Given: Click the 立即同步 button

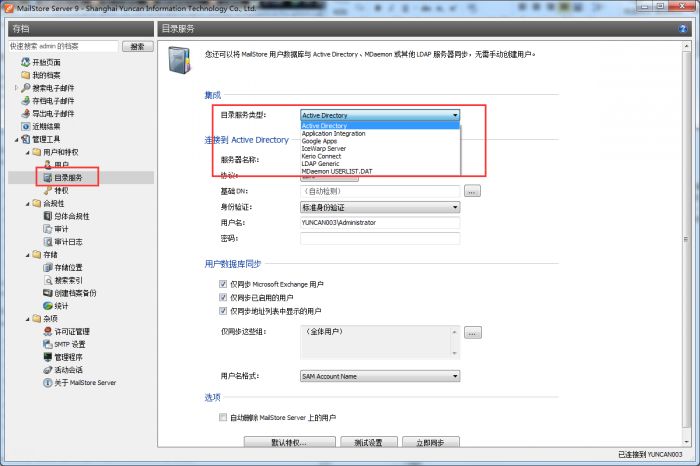Looking at the screenshot, I should tap(430, 442).
